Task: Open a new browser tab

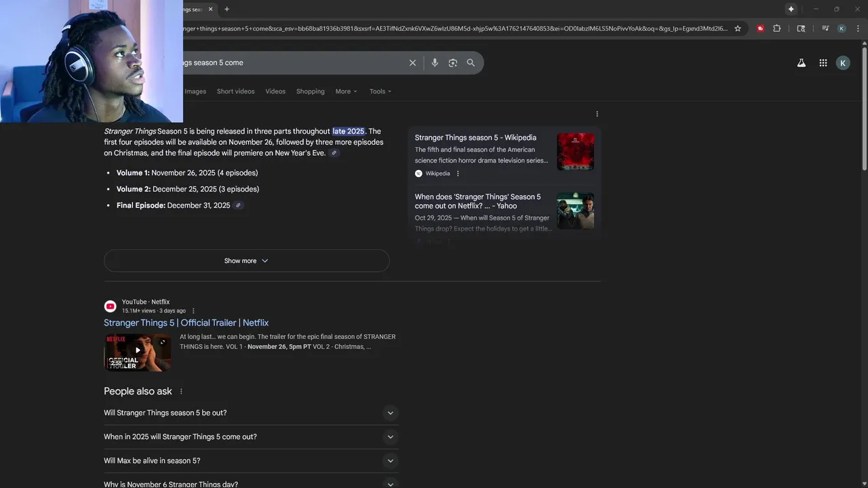Action: coord(226,9)
